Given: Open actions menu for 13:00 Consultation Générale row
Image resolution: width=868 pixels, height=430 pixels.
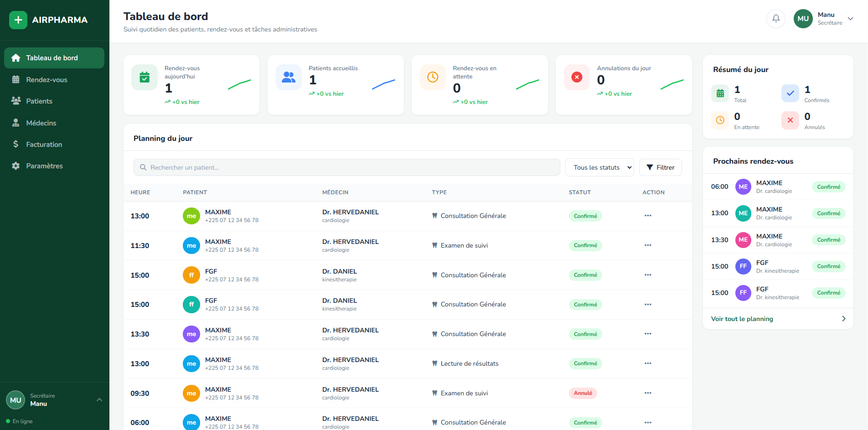Looking at the screenshot, I should tap(648, 216).
